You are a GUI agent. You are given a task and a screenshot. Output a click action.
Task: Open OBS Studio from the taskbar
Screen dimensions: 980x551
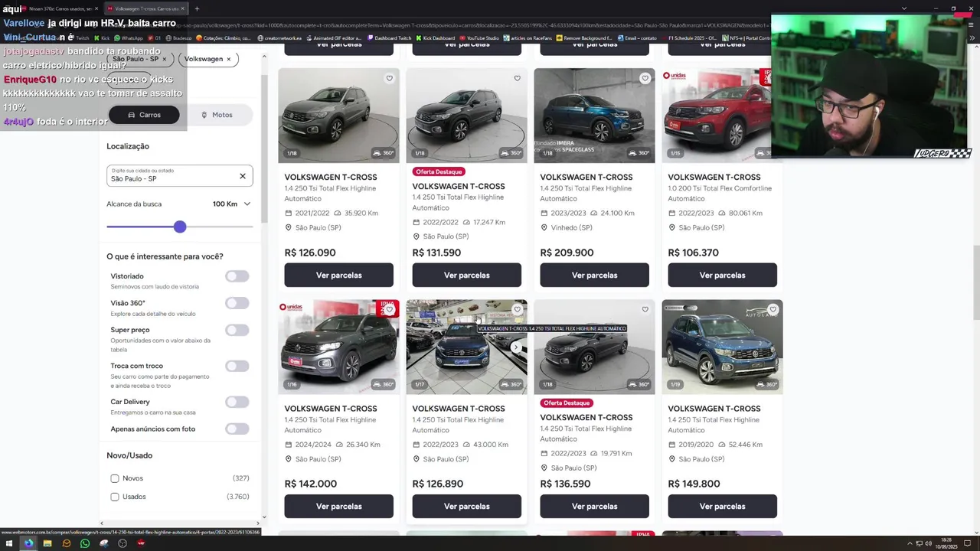pyautogui.click(x=122, y=543)
